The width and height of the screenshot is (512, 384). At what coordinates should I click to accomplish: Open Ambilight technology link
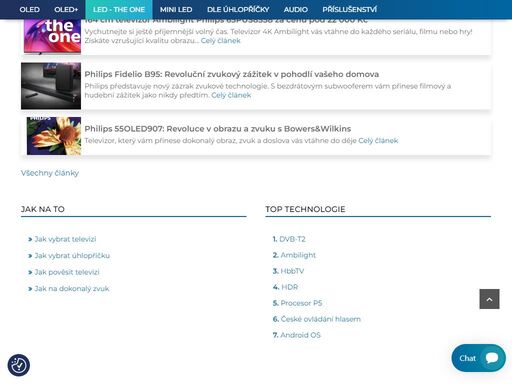tap(298, 255)
